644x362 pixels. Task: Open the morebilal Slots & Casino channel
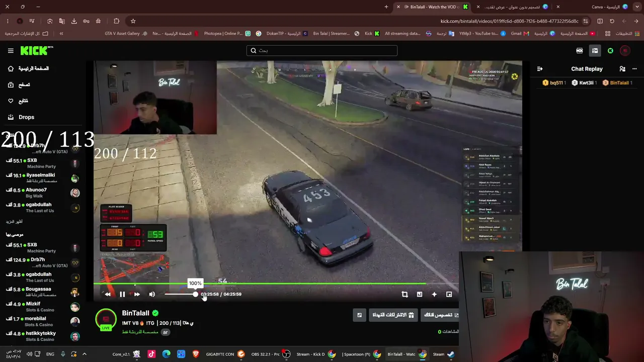tap(43, 321)
